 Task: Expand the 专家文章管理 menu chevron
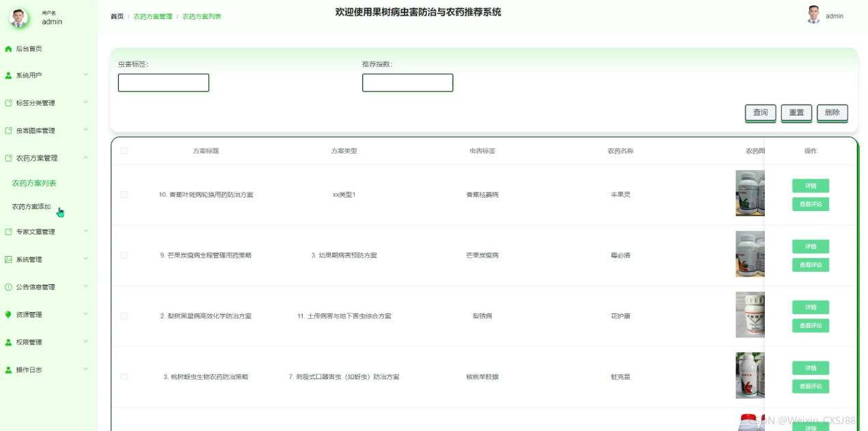click(86, 231)
